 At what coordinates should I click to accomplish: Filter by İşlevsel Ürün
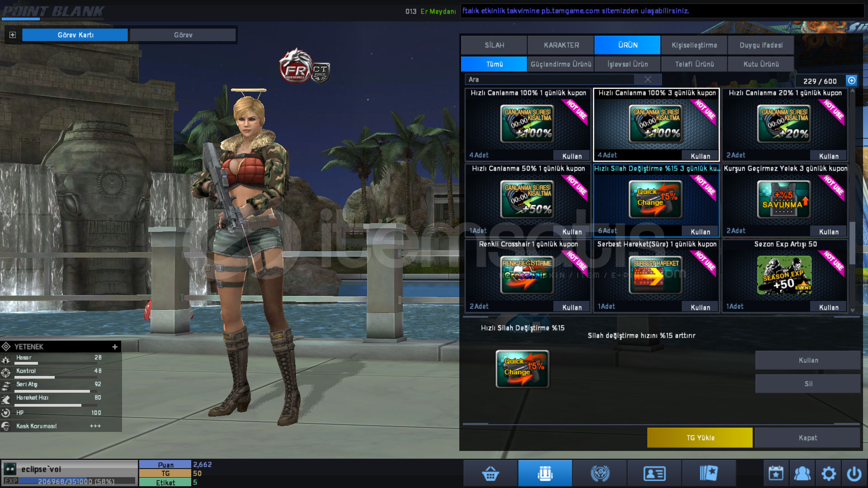point(627,64)
